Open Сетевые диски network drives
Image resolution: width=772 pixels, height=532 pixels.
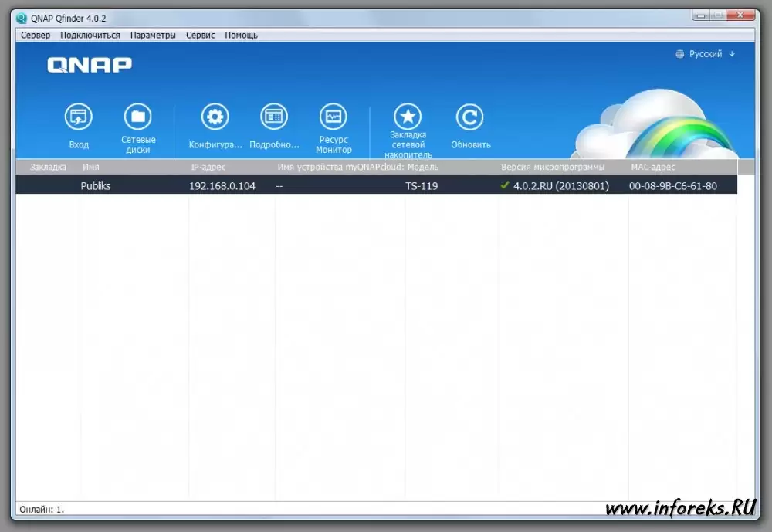[138, 117]
